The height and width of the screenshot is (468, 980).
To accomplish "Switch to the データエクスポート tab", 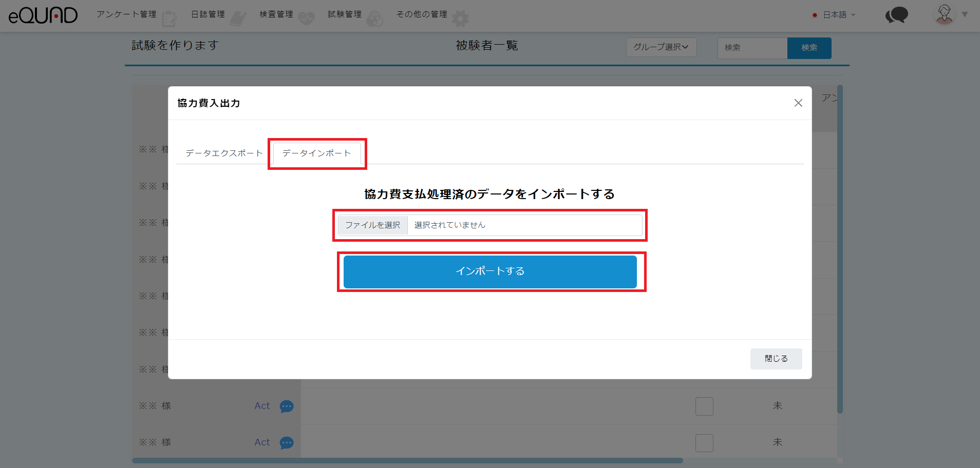I will 224,153.
